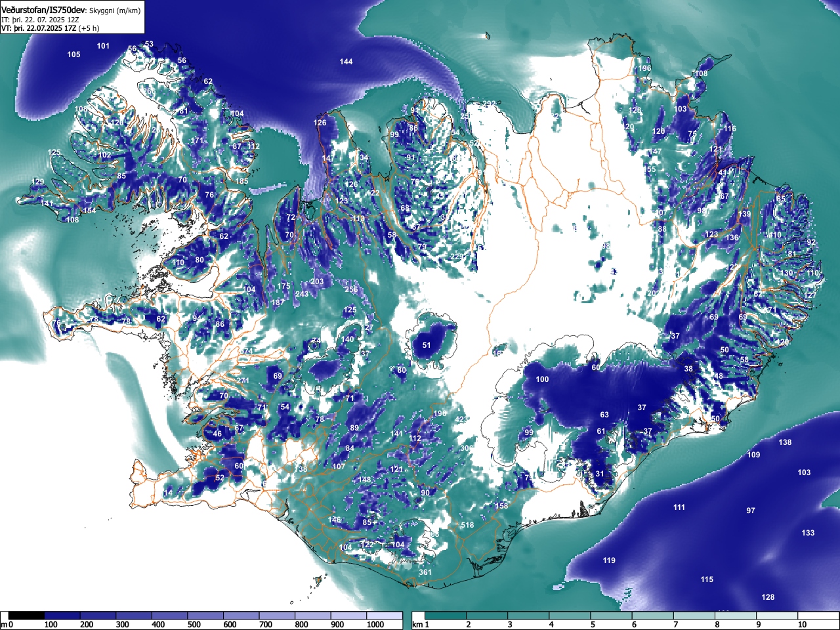Click the 129 value at far west tip

38,182
